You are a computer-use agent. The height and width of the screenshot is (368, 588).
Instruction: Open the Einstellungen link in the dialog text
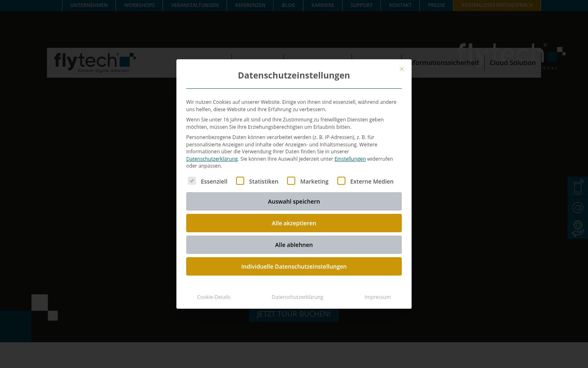(x=350, y=159)
